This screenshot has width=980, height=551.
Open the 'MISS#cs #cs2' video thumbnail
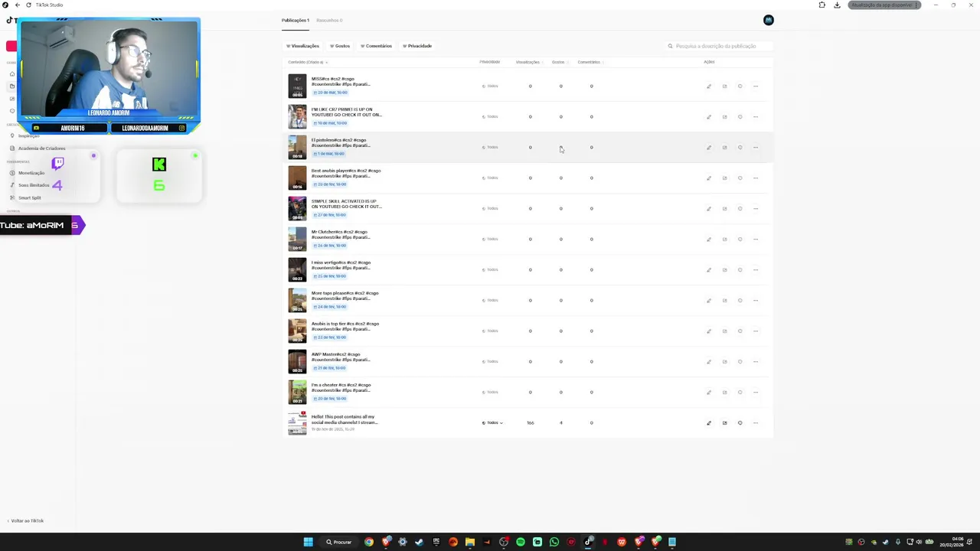pos(297,86)
